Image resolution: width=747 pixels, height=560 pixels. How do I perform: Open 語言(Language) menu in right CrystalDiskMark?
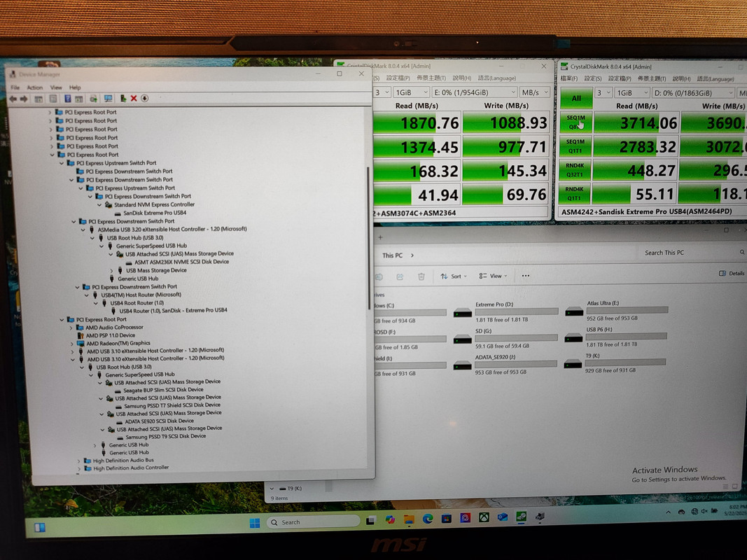[715, 79]
